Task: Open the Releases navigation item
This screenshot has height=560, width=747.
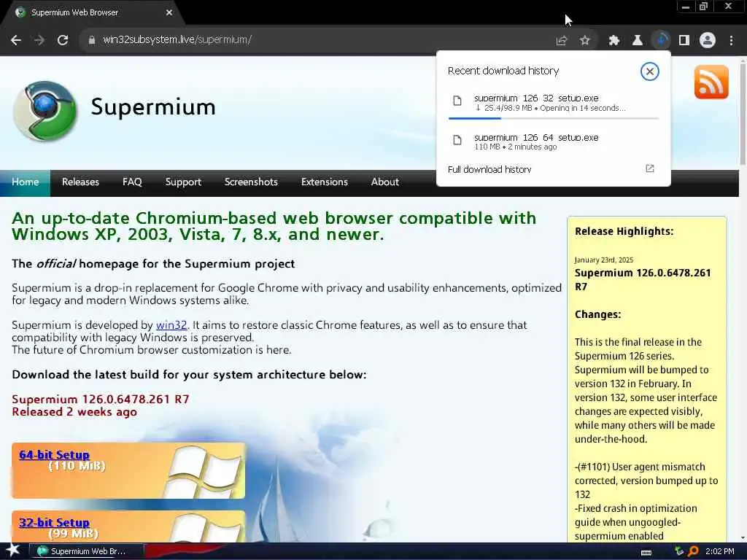Action: pyautogui.click(x=80, y=182)
